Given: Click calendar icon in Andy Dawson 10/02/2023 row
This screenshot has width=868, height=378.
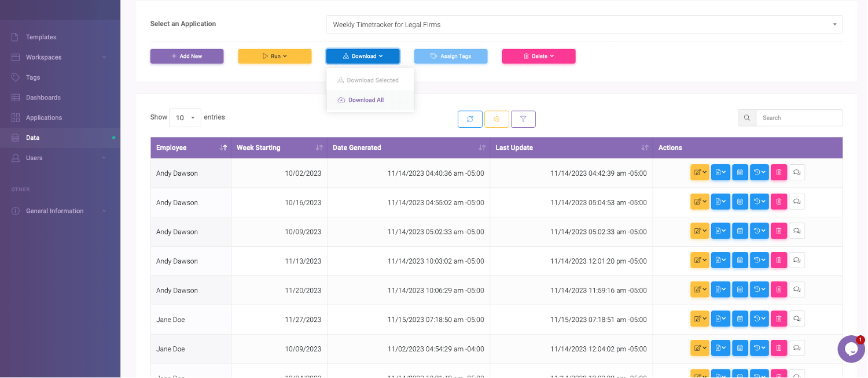Looking at the screenshot, I should tap(740, 172).
